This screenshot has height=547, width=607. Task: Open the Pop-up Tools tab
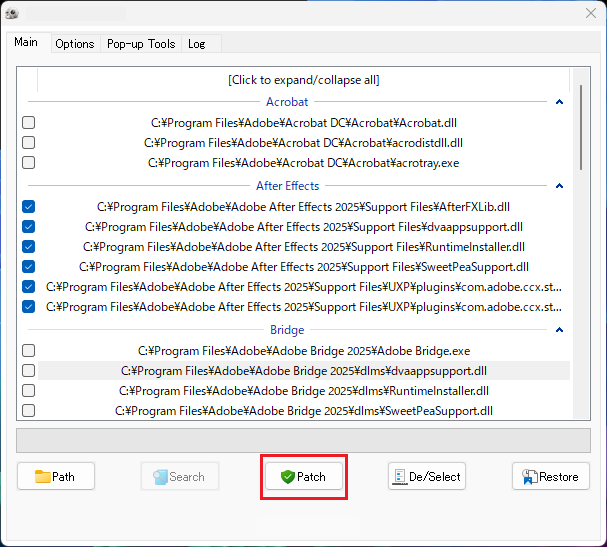(x=141, y=44)
